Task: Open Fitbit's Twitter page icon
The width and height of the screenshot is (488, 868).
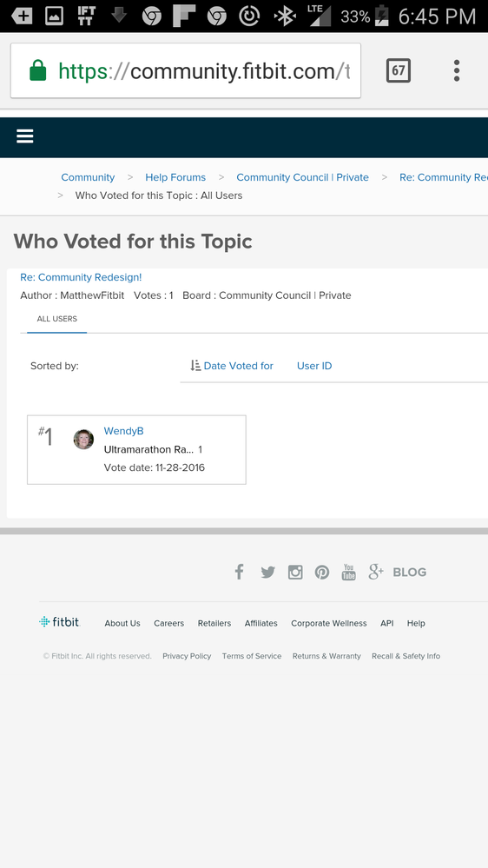Action: [267, 573]
